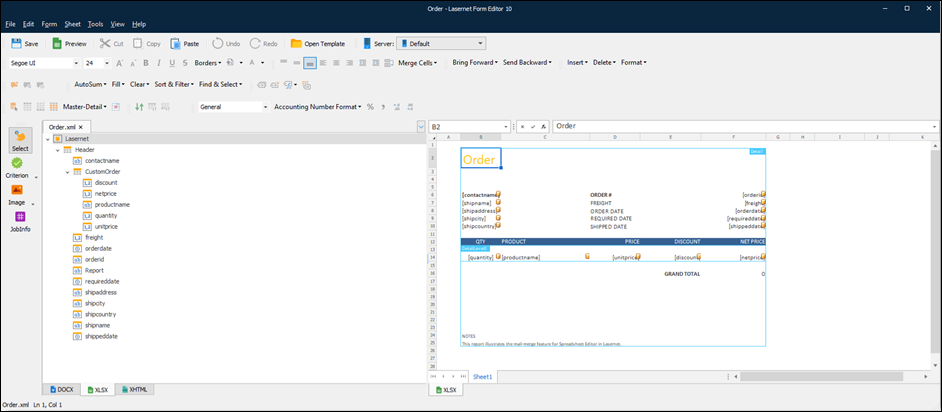942x412 pixels.
Task: Choose the Image tool
Action: click(17, 195)
